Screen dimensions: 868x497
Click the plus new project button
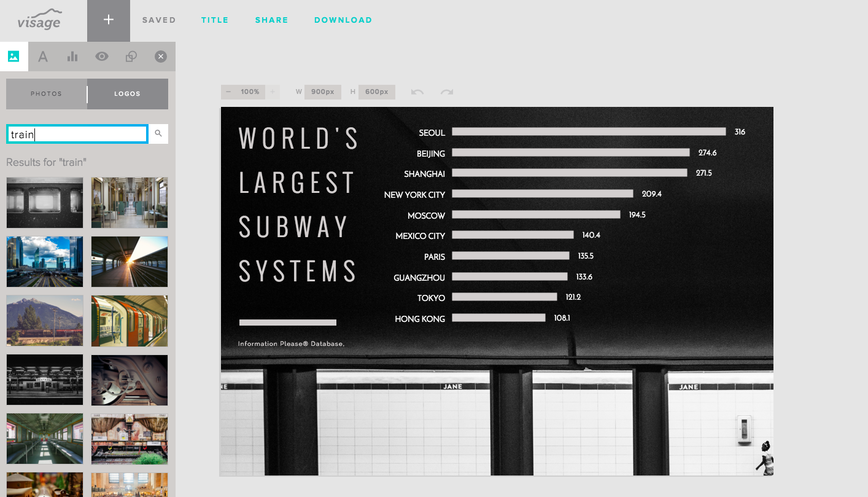[109, 20]
